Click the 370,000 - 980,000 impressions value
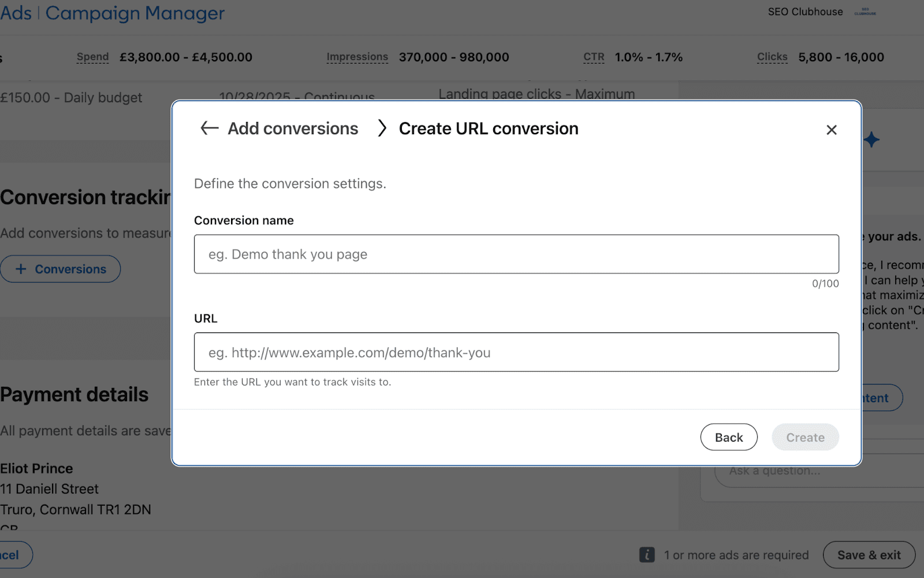This screenshot has width=924, height=578. 454,57
